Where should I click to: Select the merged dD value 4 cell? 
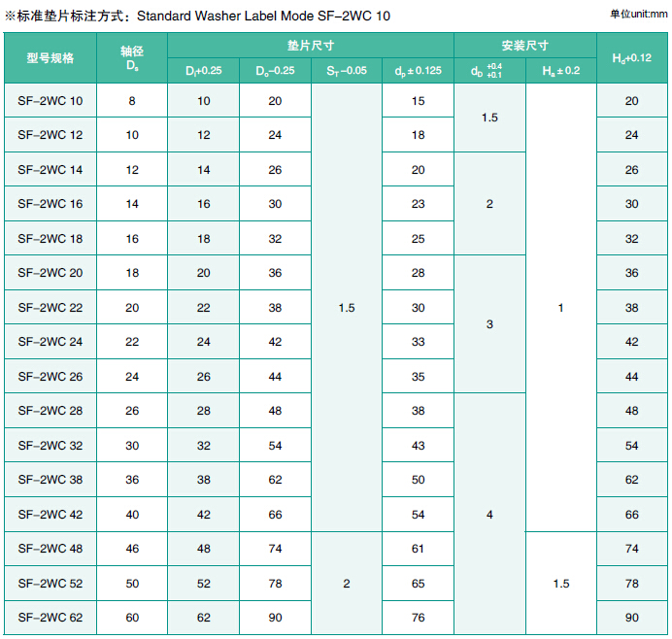tap(489, 515)
